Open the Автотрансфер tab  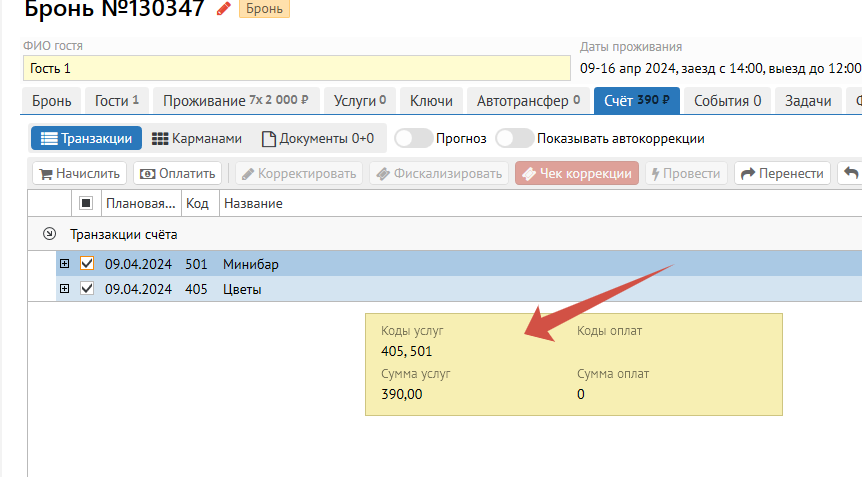click(529, 100)
